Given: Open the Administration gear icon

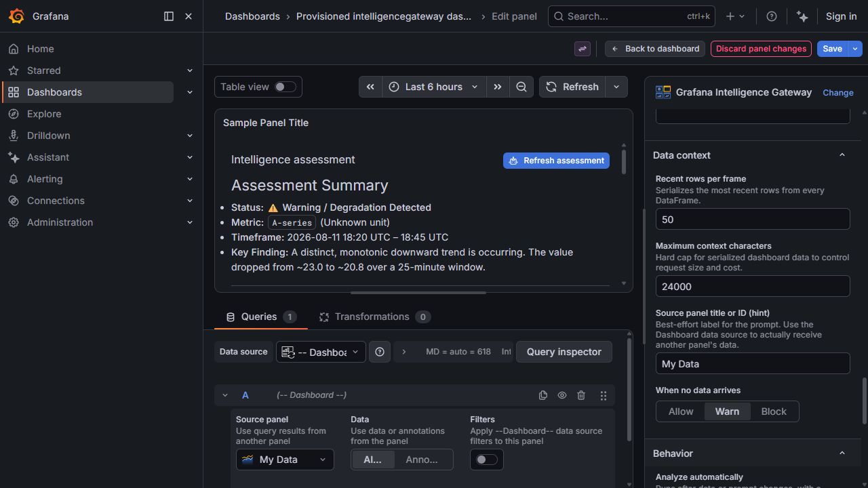Looking at the screenshot, I should [14, 222].
